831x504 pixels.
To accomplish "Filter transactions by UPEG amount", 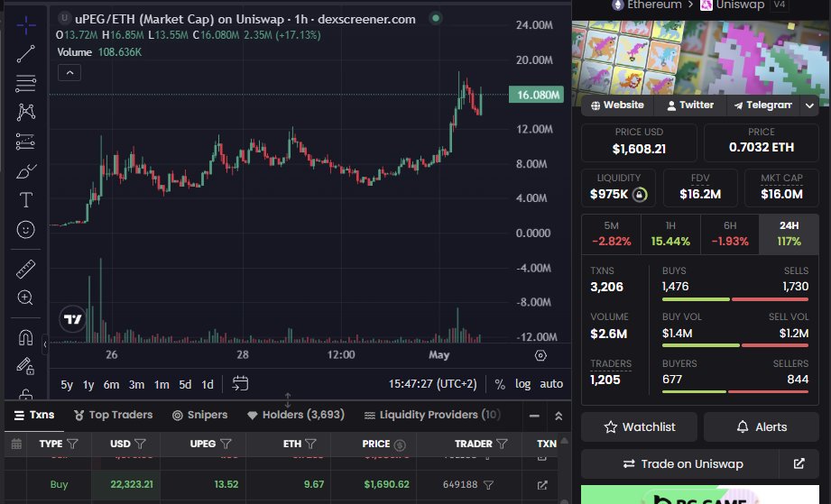I will coord(226,444).
